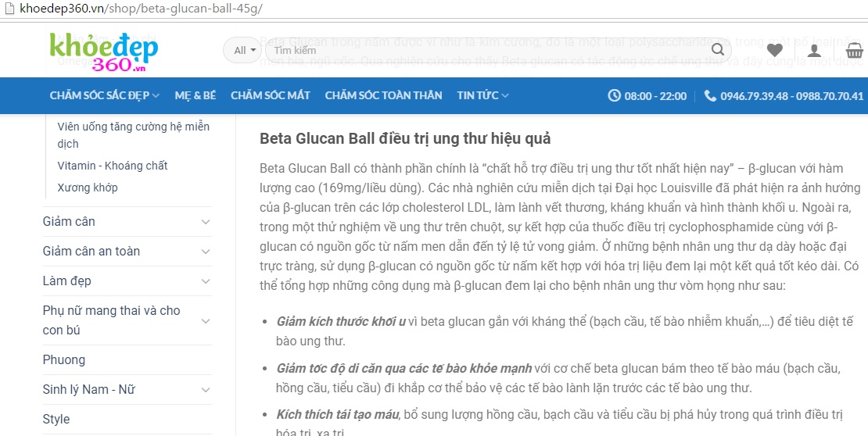Click the clock icon beside 08:00 - 22:00
Viewport: 868px width, 436px height.
[614, 96]
